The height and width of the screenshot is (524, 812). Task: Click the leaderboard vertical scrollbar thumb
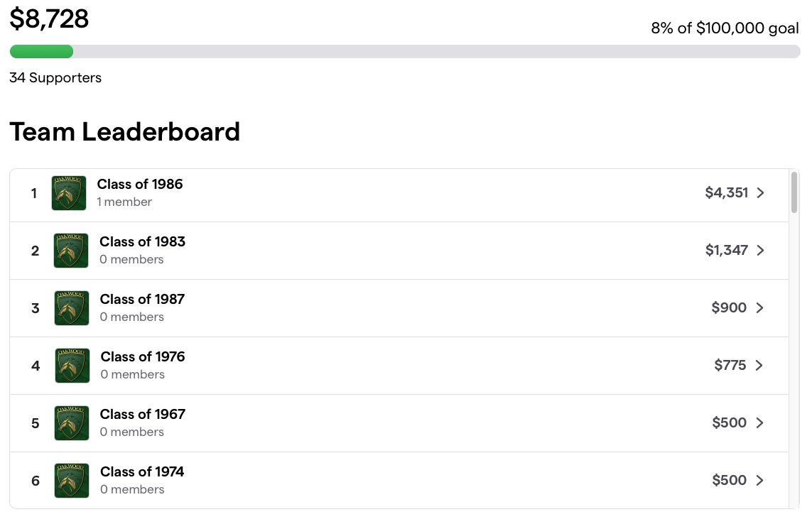(x=794, y=192)
